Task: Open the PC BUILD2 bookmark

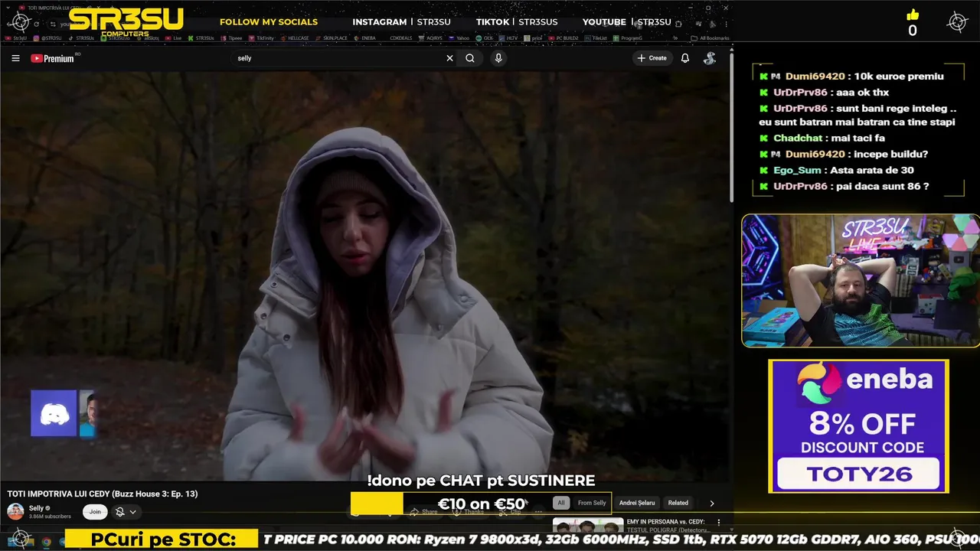Action: pyautogui.click(x=563, y=37)
